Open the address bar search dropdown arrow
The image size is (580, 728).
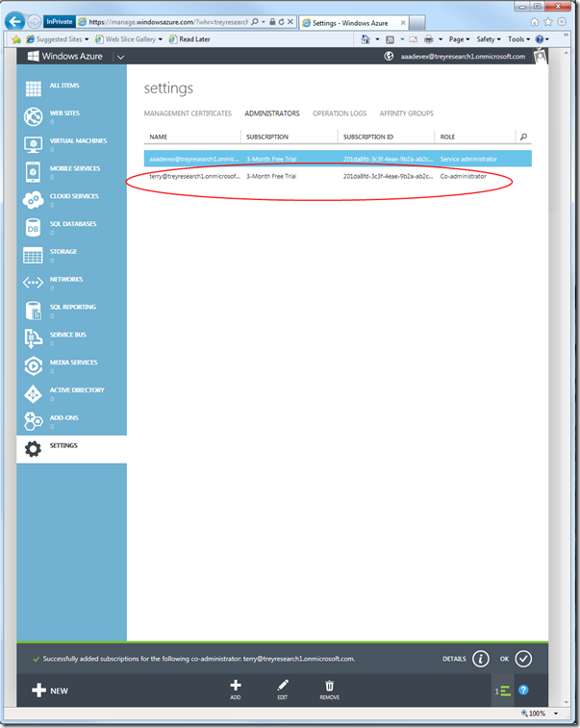(264, 22)
